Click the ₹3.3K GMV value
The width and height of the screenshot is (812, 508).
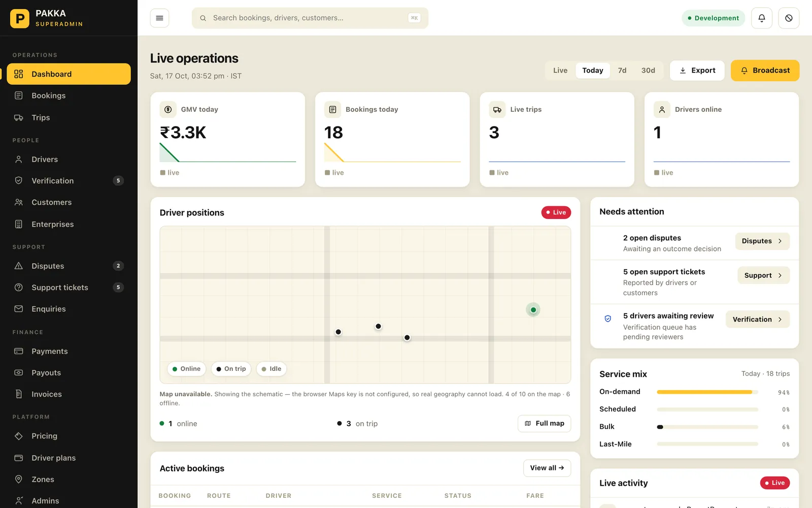tap(183, 133)
